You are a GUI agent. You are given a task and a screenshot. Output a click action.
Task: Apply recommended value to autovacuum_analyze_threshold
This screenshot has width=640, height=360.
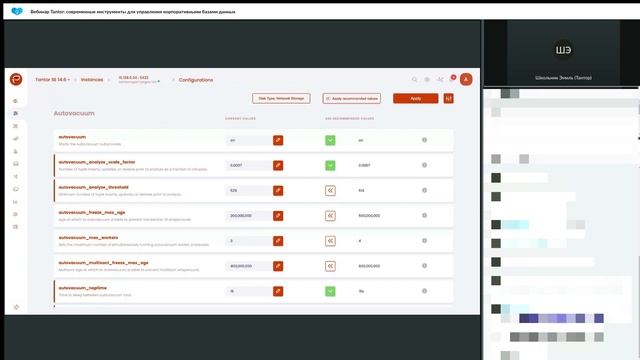(x=330, y=191)
